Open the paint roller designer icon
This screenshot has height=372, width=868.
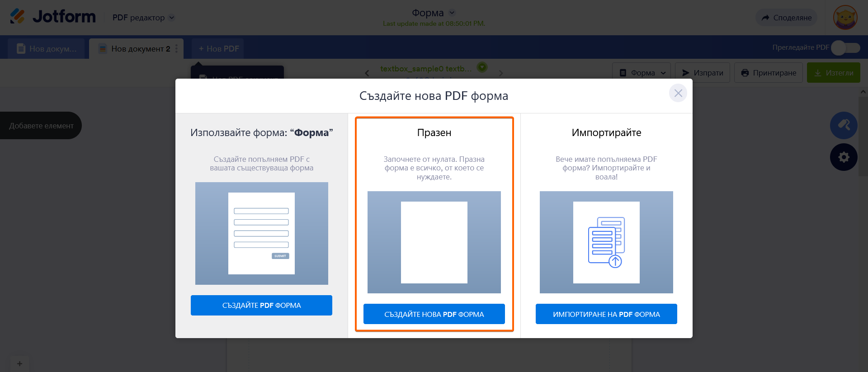pos(844,125)
